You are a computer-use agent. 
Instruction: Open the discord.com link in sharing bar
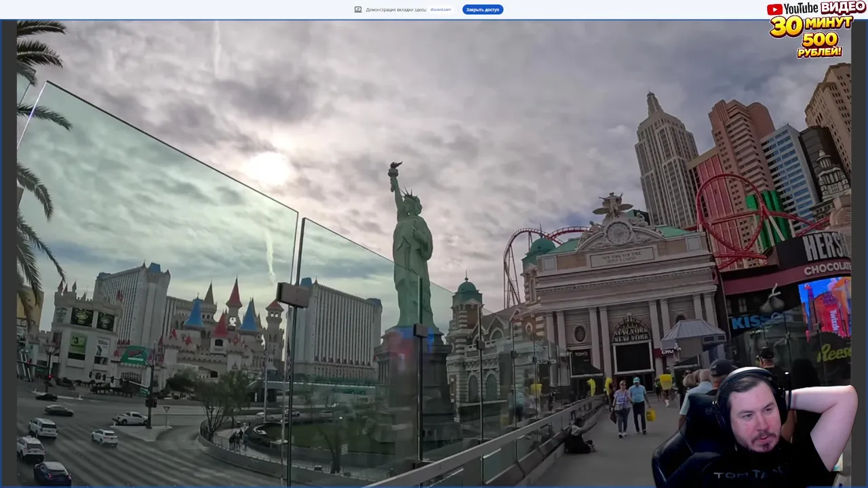441,9
